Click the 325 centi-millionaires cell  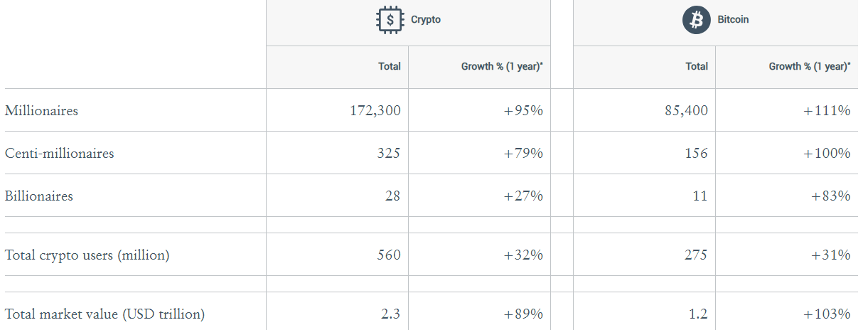click(388, 154)
